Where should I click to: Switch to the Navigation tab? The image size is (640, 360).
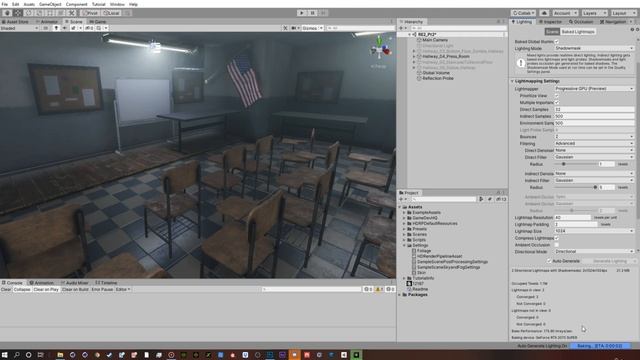click(613, 22)
